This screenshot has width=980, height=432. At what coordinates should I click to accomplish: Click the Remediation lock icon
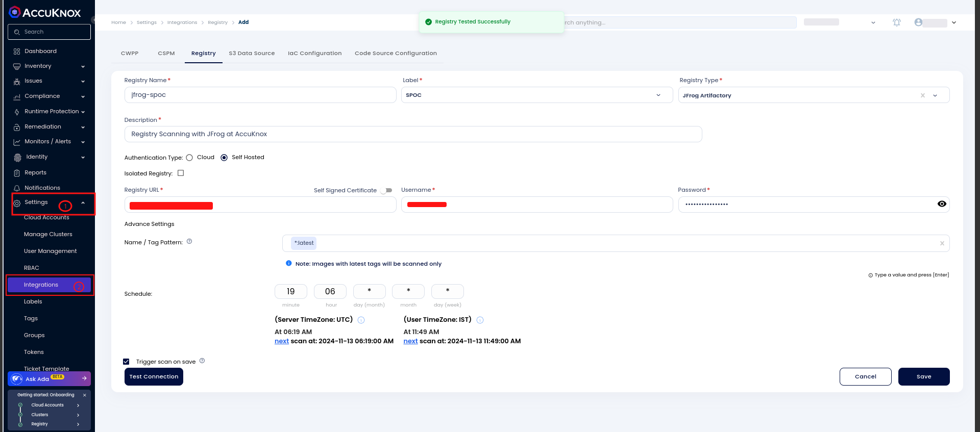click(x=17, y=127)
